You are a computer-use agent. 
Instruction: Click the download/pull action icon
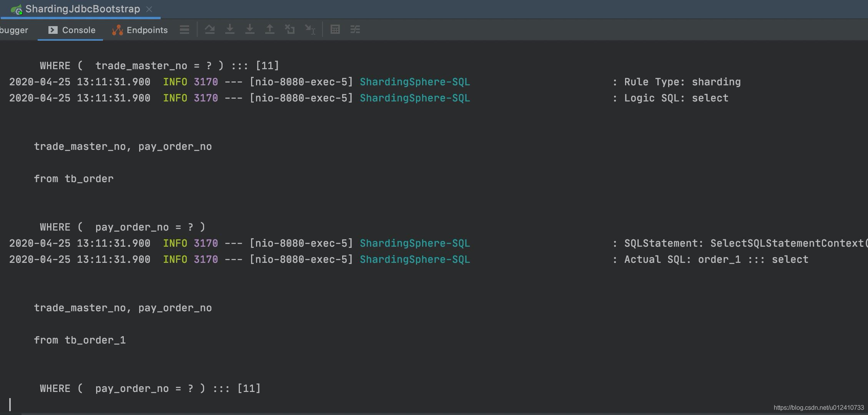point(230,29)
